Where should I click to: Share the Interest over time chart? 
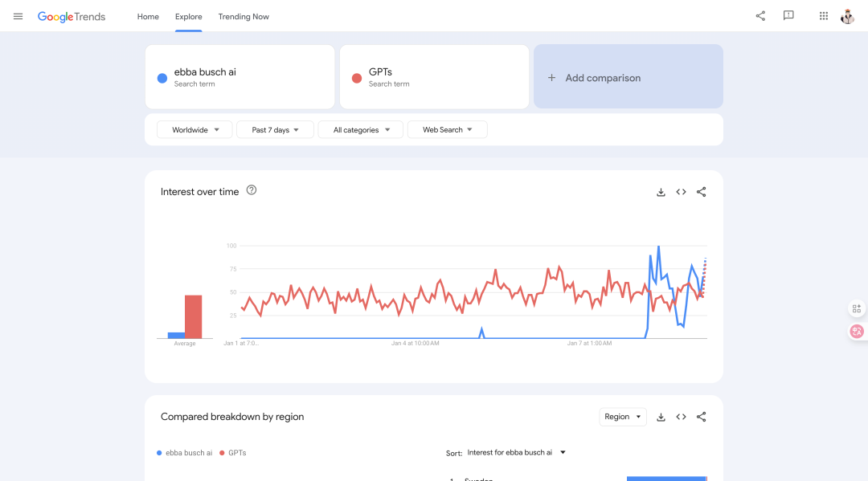[702, 192]
